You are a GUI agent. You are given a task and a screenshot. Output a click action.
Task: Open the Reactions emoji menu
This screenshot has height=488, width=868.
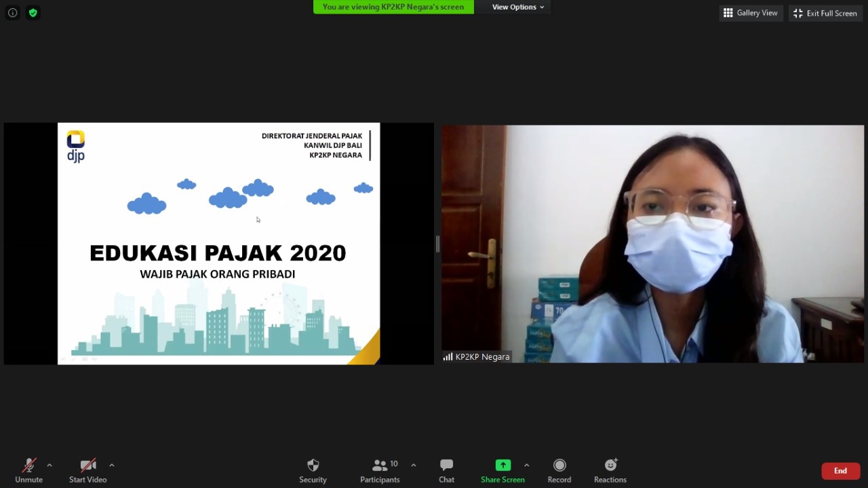610,470
